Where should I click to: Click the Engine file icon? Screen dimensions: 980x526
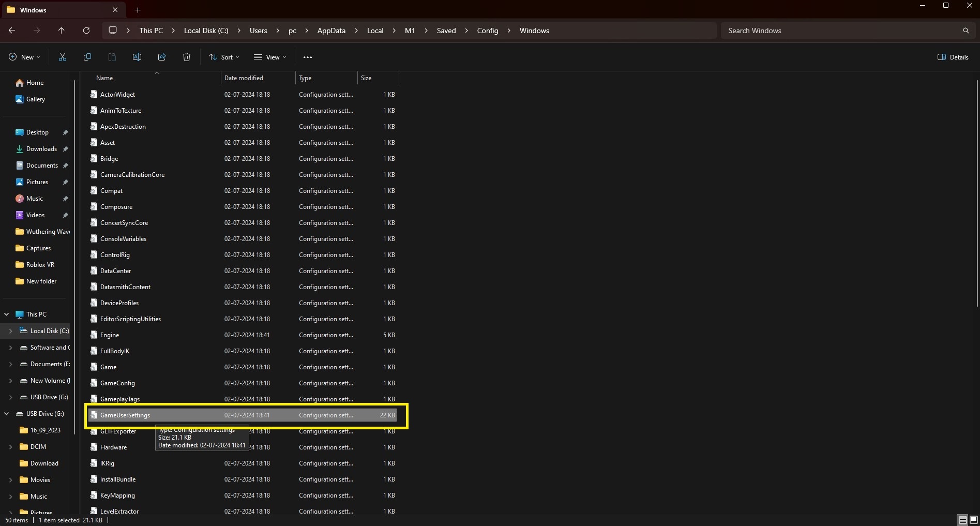(94, 335)
